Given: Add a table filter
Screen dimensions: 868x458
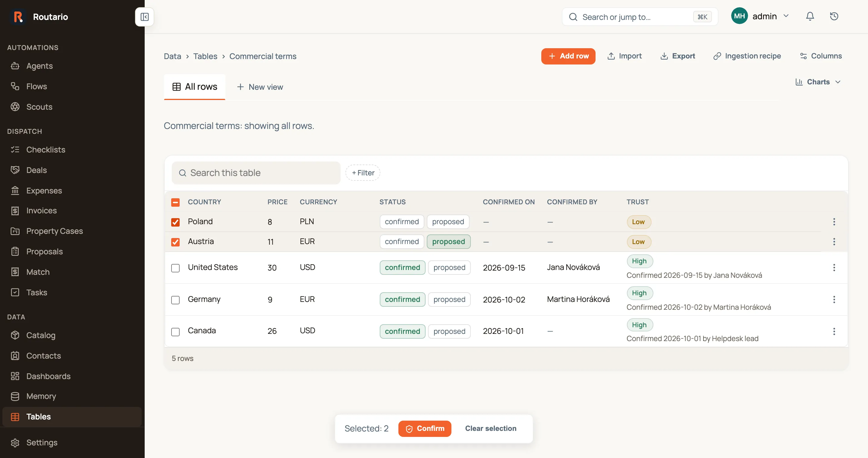Looking at the screenshot, I should 363,173.
